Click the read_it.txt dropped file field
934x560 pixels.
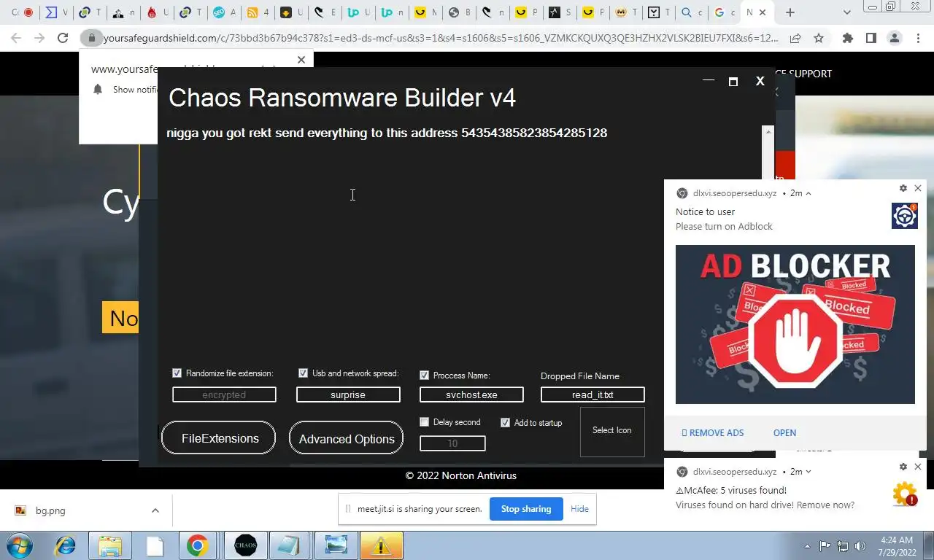[593, 394]
